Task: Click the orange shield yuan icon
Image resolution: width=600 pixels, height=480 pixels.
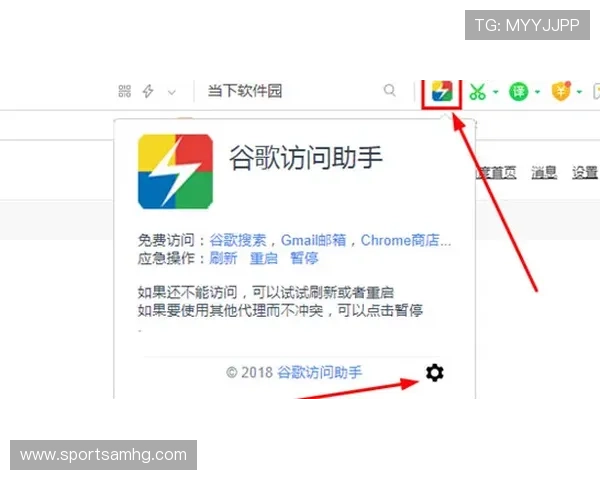Action: click(x=561, y=91)
